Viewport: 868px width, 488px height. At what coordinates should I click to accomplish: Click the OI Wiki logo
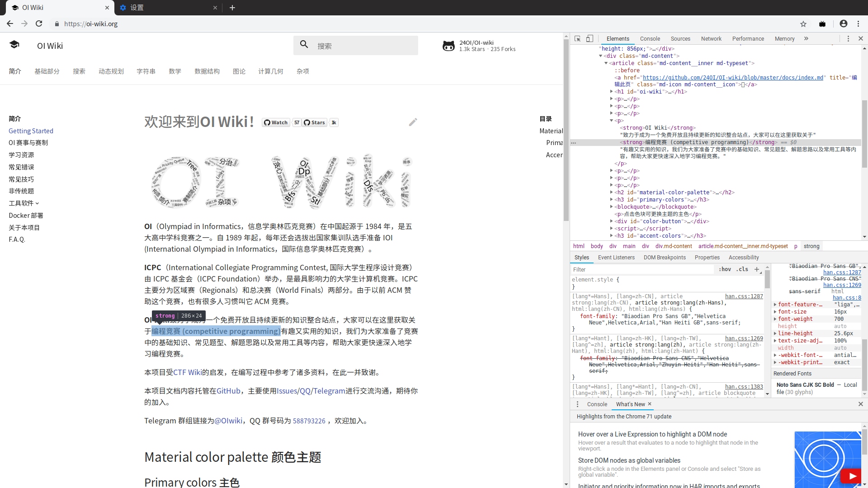(14, 44)
